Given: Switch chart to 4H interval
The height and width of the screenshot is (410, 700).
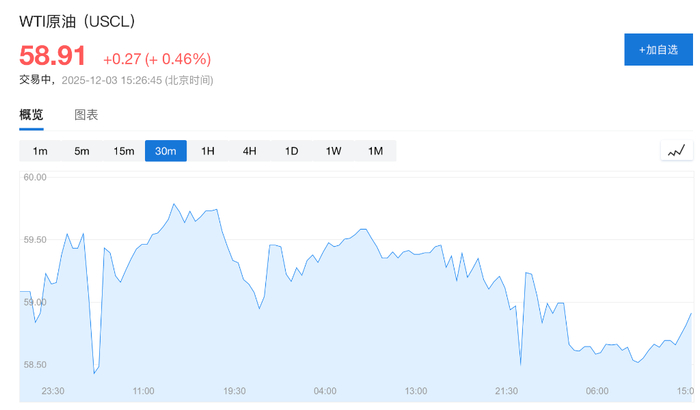Looking at the screenshot, I should point(250,151).
